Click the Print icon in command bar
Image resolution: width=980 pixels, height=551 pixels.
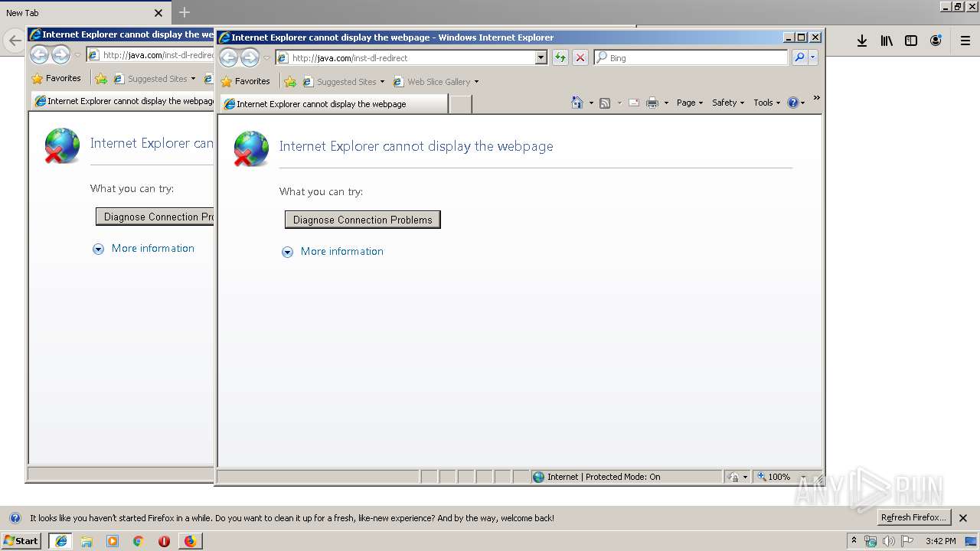coord(652,103)
